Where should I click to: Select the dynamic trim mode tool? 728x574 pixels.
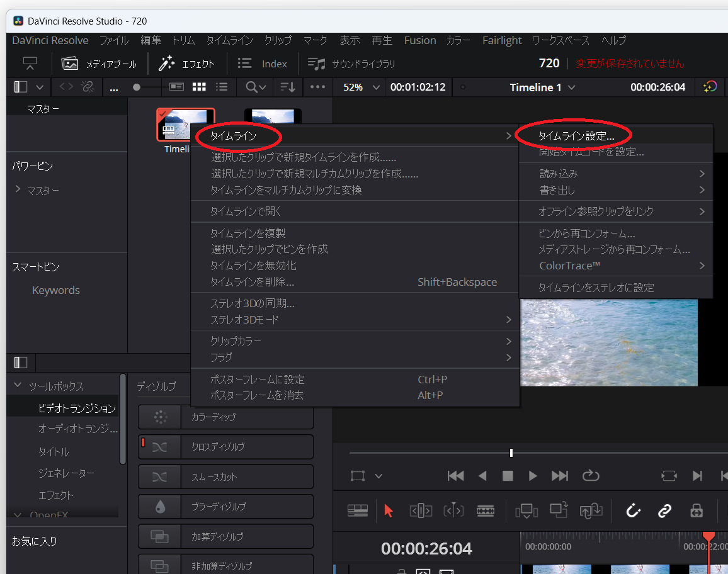click(x=453, y=511)
